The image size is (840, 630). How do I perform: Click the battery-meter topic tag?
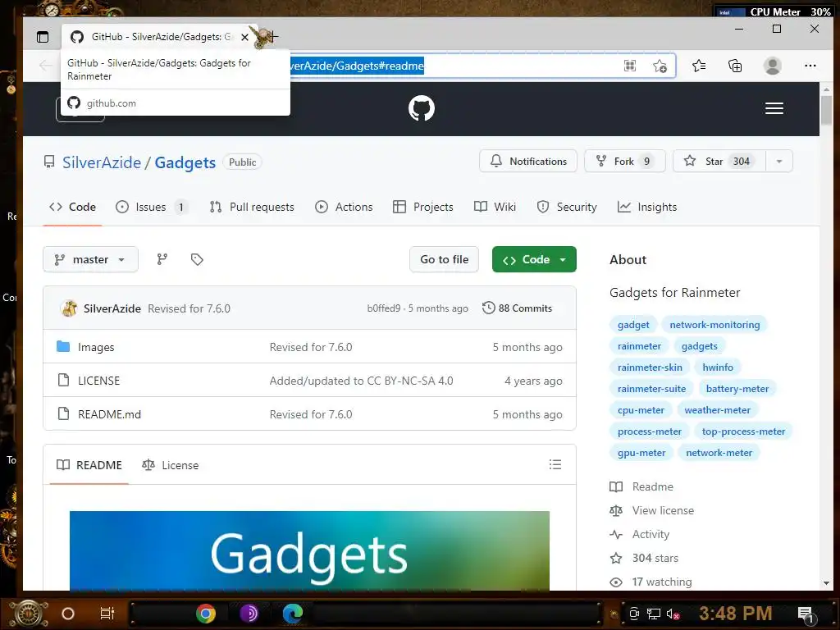pos(737,389)
